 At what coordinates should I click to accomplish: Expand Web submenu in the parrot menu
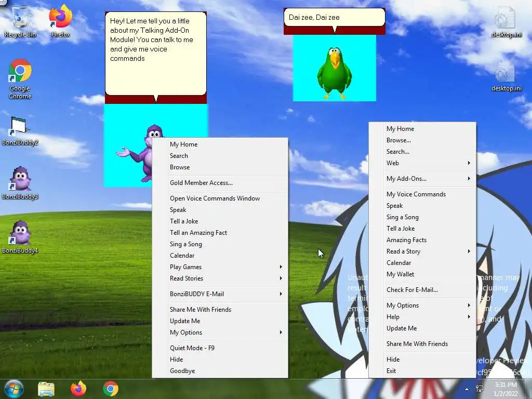tap(422, 163)
